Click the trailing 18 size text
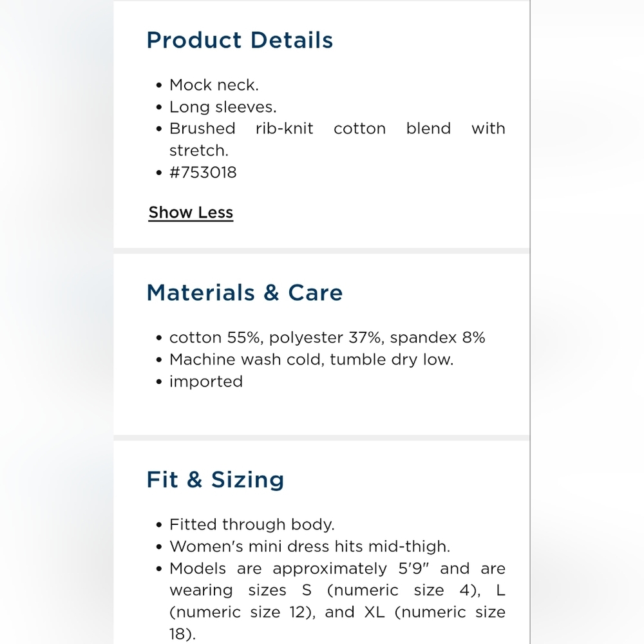The image size is (644, 644). pos(183,634)
